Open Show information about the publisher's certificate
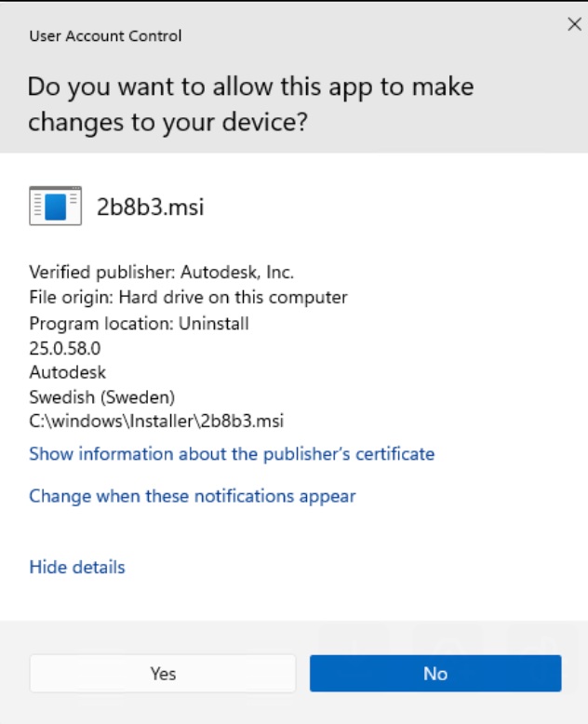This screenshot has width=588, height=724. [232, 454]
